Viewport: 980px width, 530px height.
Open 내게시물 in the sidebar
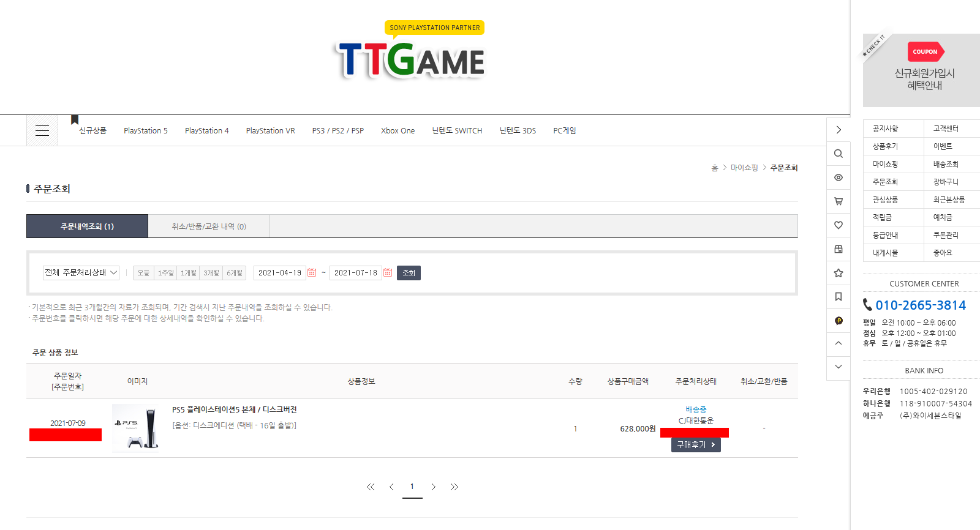coord(885,253)
